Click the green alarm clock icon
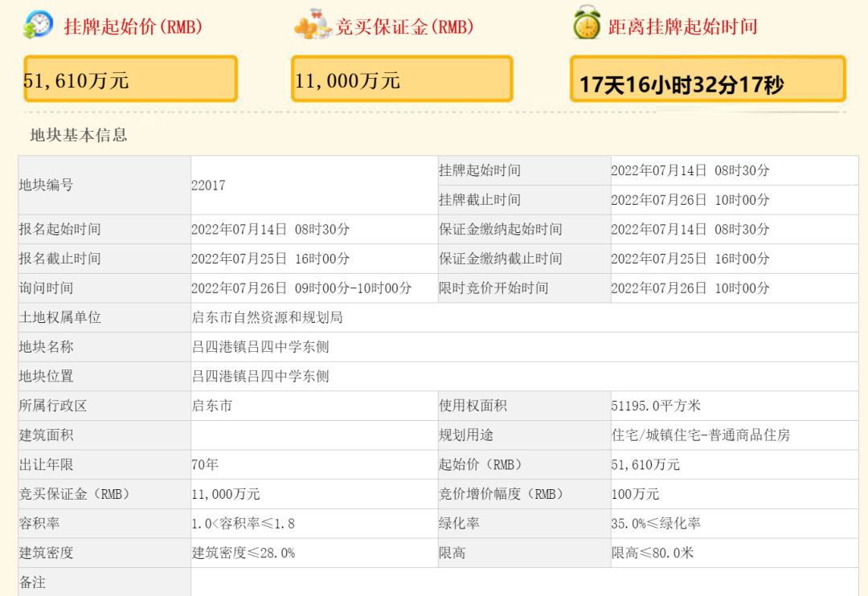Image resolution: width=868 pixels, height=596 pixels. [x=587, y=22]
